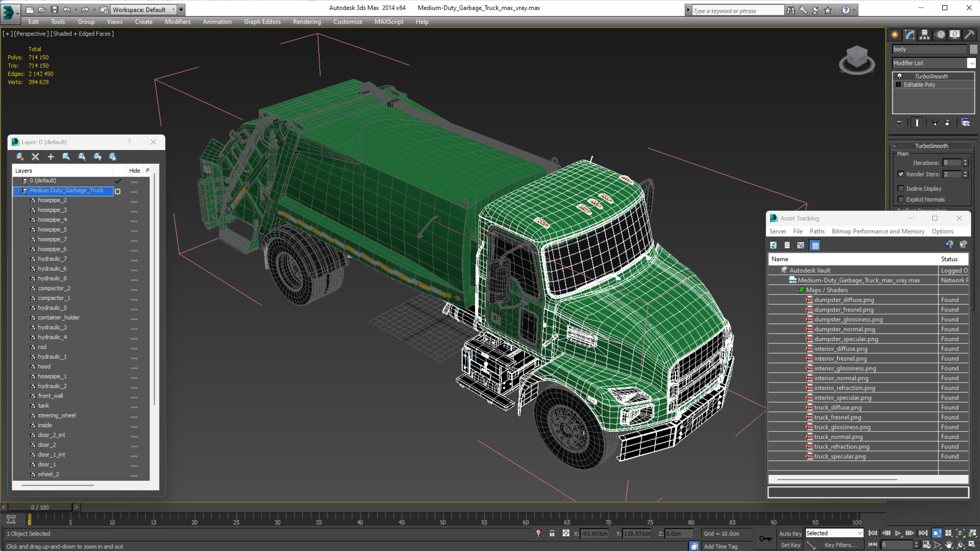Screen dimensions: 980x551
Task: Enable the Explicit Normals checkbox
Action: coord(901,199)
